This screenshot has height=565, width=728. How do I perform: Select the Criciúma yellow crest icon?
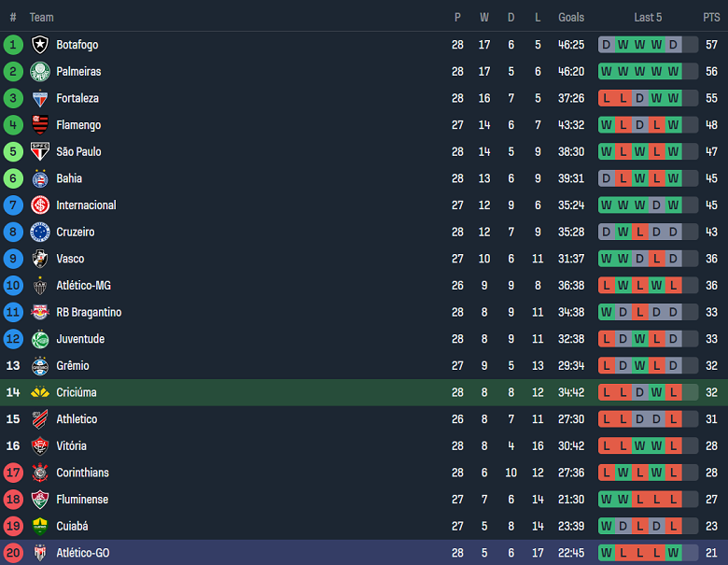tap(40, 392)
